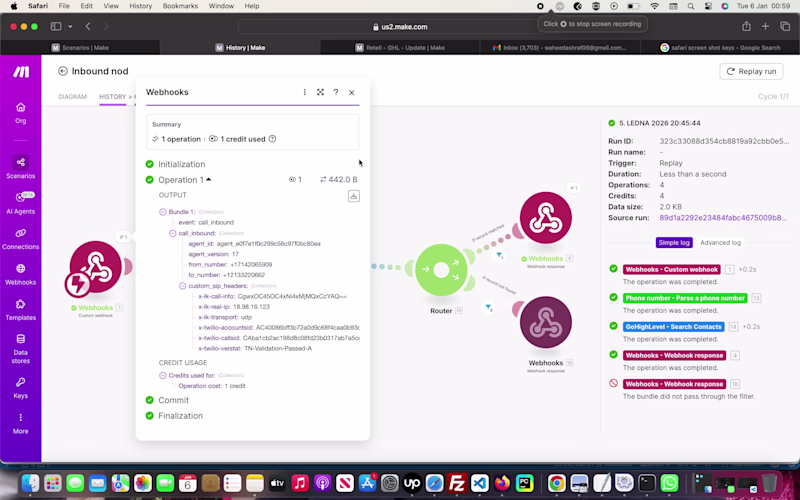
Task: Open a new Safari tab with plus
Action: (x=765, y=27)
